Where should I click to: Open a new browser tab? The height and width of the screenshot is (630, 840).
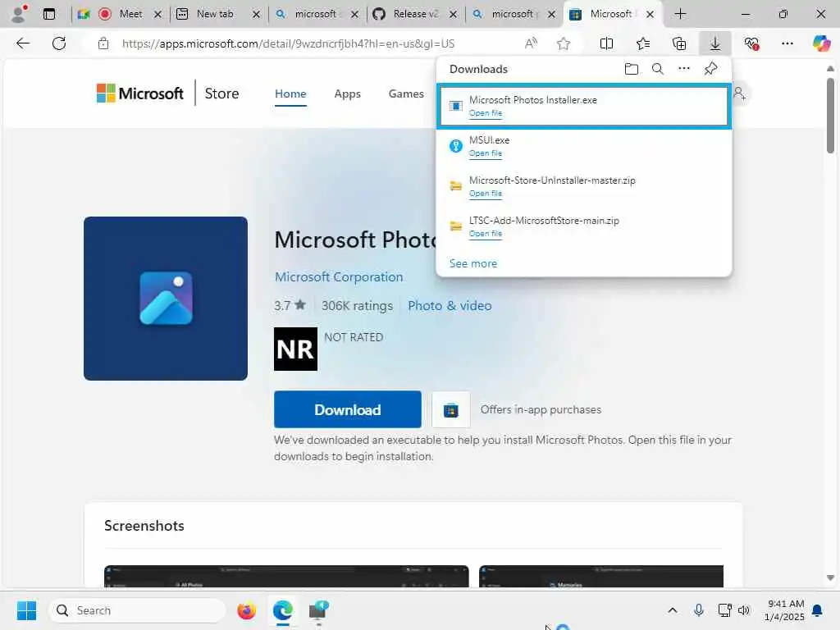[680, 14]
